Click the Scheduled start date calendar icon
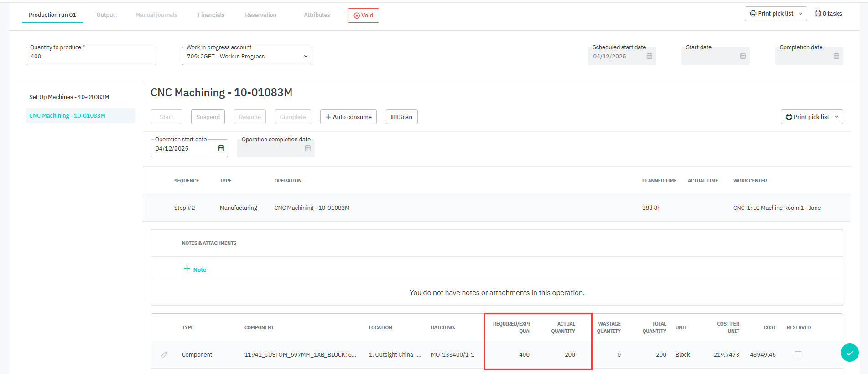 click(649, 56)
